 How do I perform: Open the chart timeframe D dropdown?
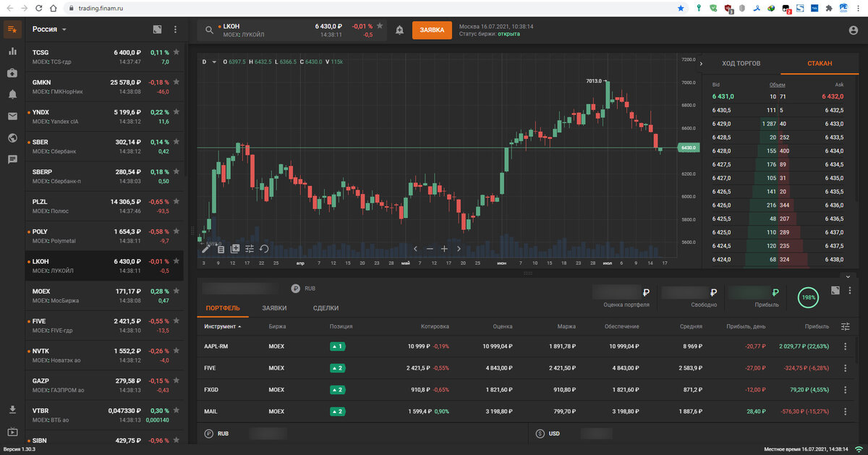(208, 62)
